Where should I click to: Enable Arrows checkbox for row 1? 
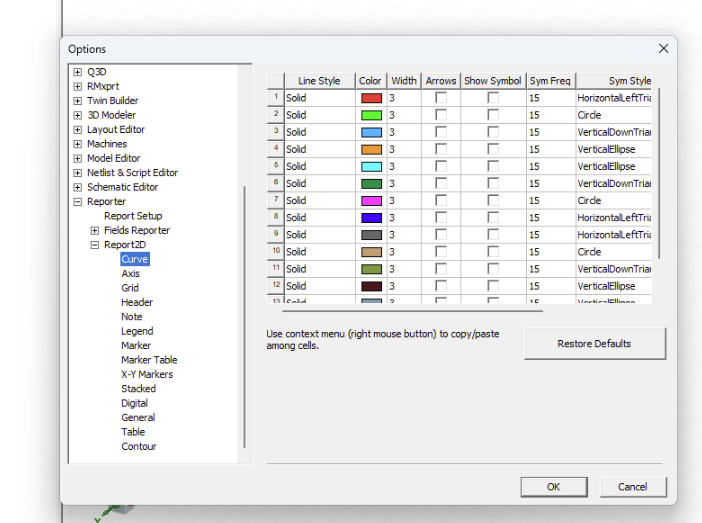click(441, 98)
